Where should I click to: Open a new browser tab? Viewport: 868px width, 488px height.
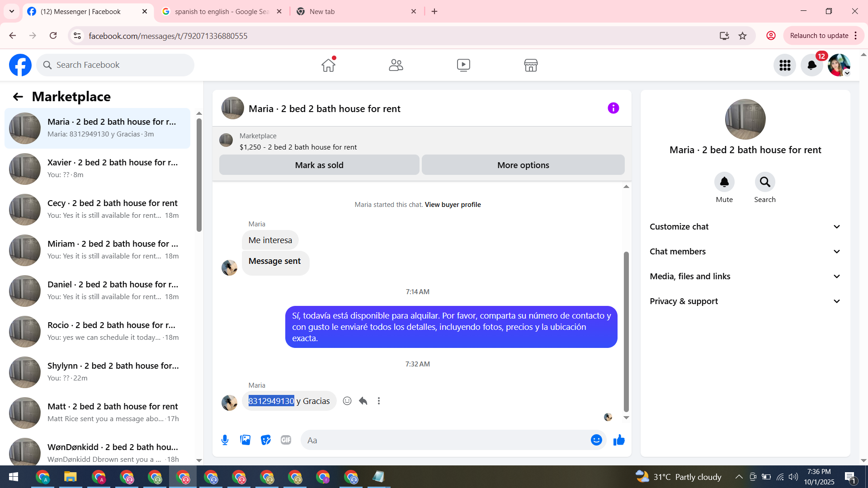click(x=434, y=11)
